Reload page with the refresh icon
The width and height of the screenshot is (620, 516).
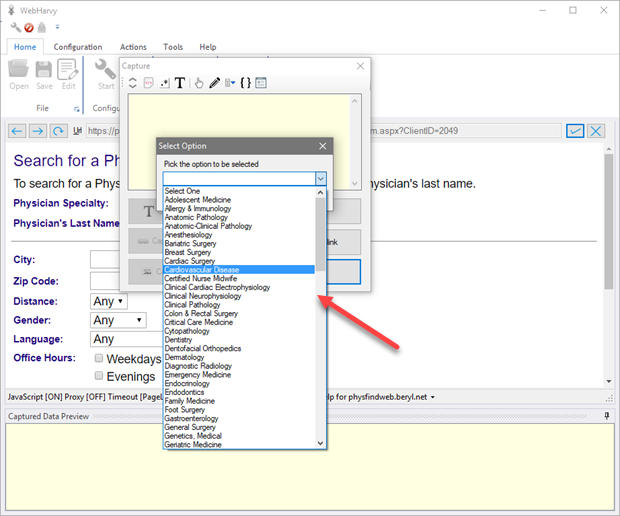(59, 131)
